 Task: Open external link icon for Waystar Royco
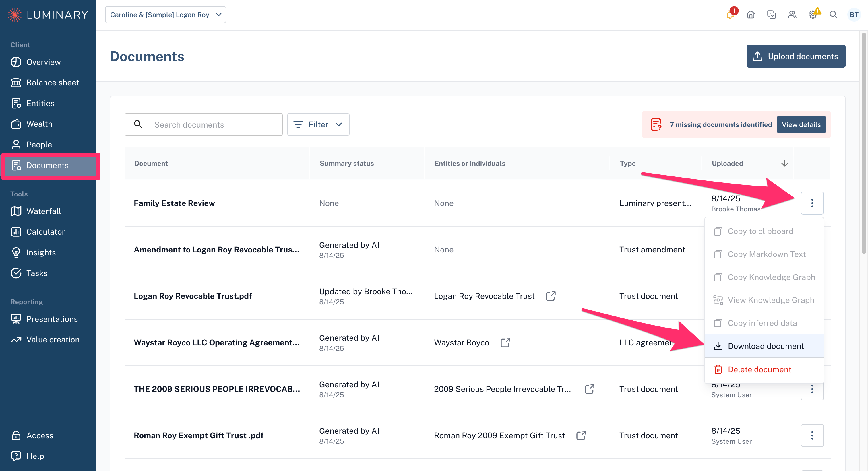(505, 342)
